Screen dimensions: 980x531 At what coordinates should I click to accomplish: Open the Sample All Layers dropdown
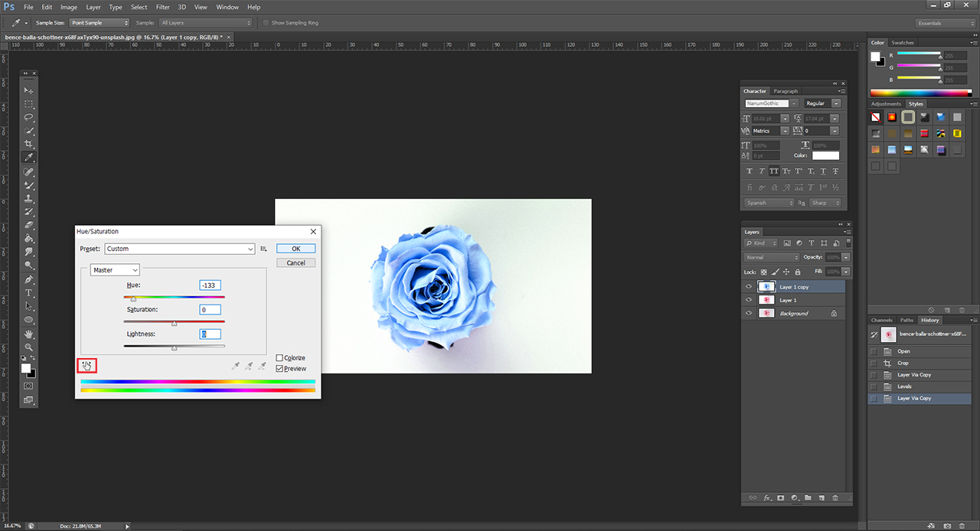point(205,23)
